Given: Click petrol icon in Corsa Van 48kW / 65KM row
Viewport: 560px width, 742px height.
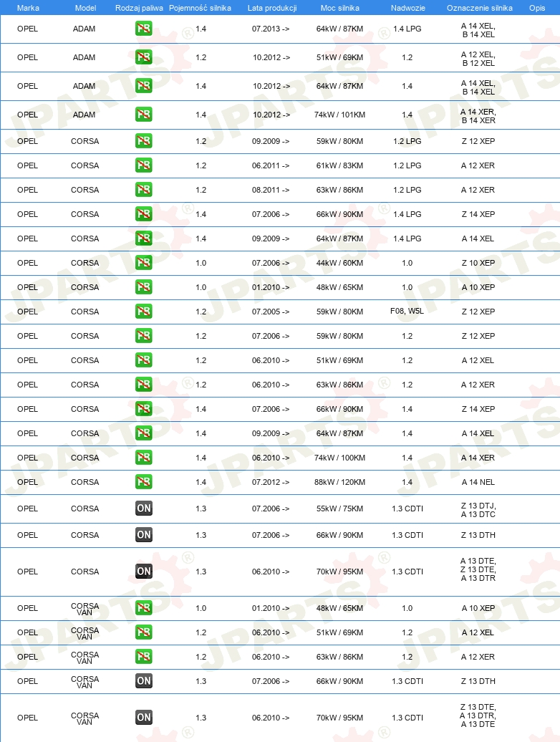Looking at the screenshot, I should tap(144, 608).
